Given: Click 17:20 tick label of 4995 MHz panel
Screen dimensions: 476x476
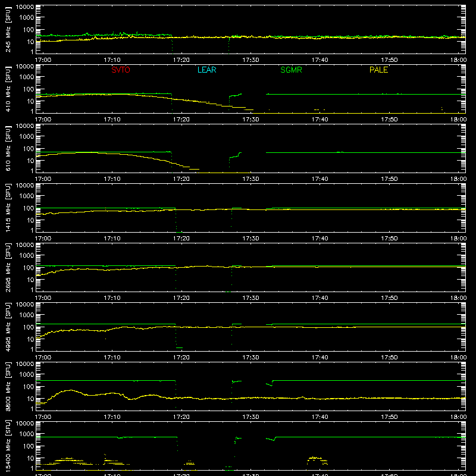Looking at the screenshot, I should [x=181, y=358].
